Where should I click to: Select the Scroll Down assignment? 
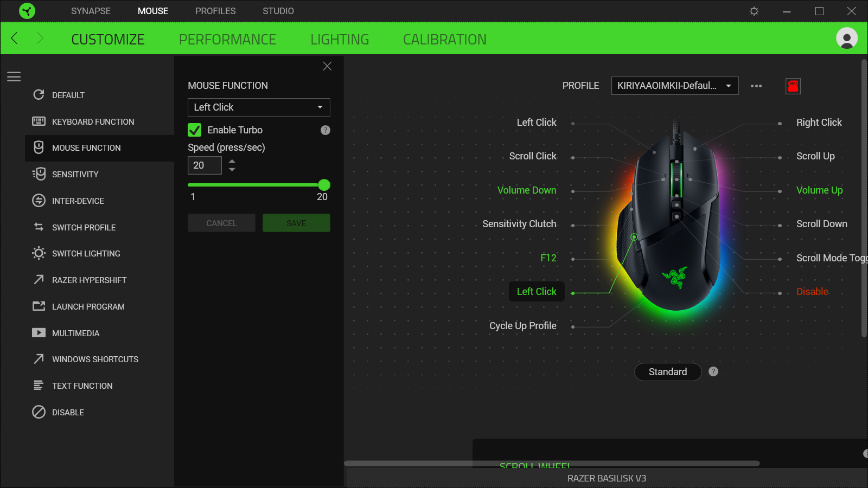822,224
